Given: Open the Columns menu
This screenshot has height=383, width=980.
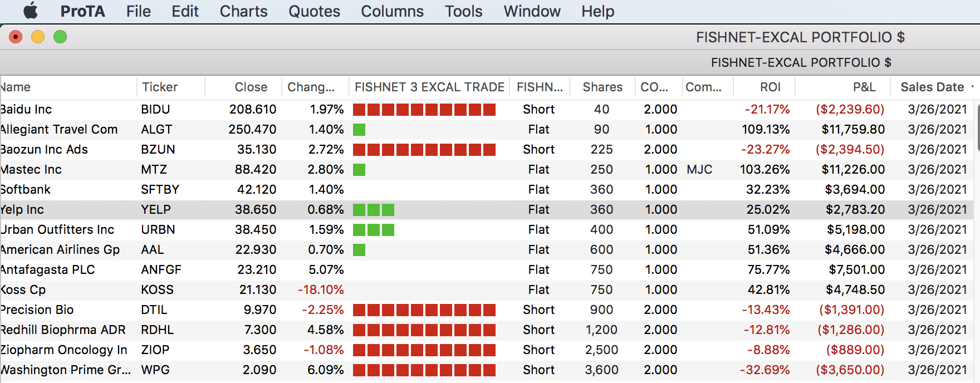Looking at the screenshot, I should tap(392, 11).
